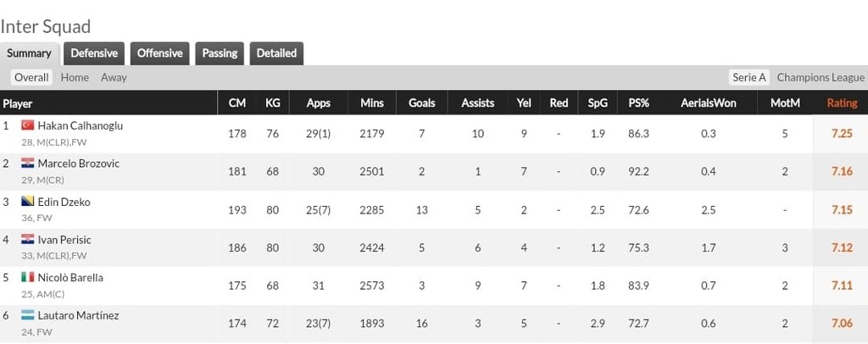This screenshot has width=868, height=344.
Task: Click the Bosnia flag beside Edin Dzeko
Action: pos(27,202)
